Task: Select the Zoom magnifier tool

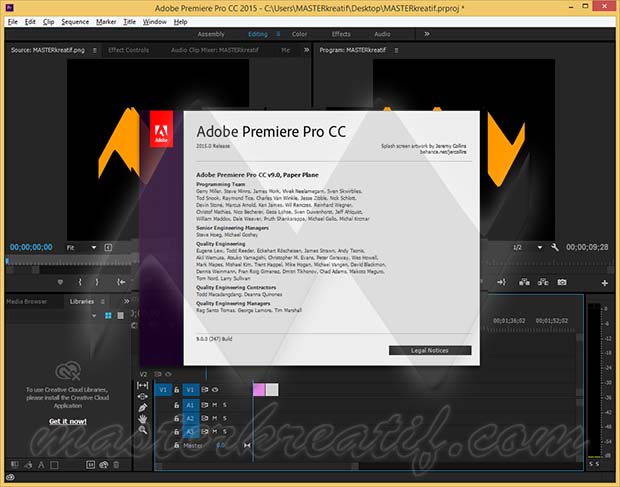Action: click(x=142, y=430)
